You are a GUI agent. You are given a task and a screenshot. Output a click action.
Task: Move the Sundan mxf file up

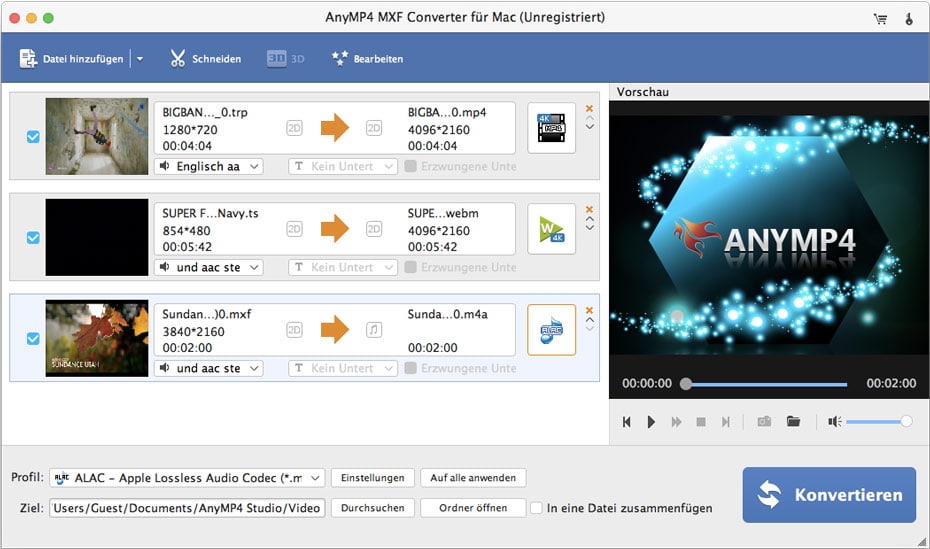(590, 320)
